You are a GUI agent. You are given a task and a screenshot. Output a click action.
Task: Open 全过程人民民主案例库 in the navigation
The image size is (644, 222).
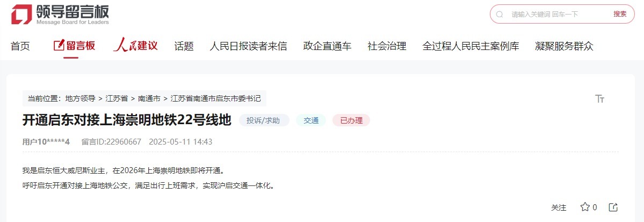coord(471,46)
